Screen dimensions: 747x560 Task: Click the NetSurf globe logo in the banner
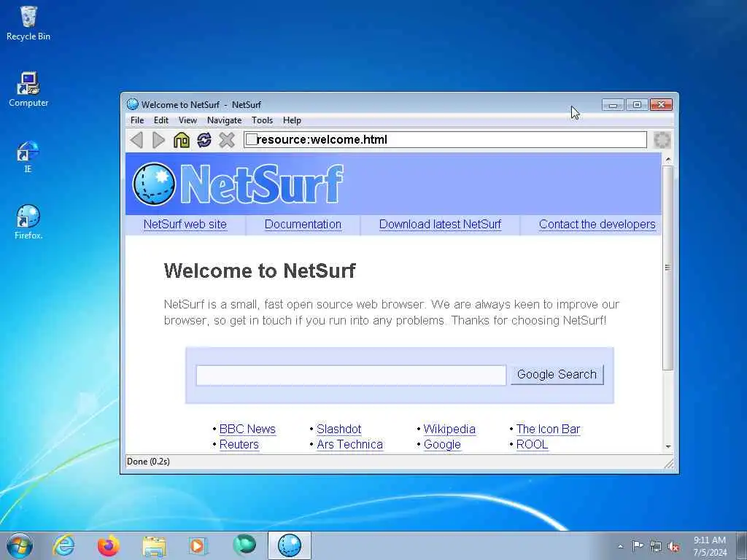(x=153, y=184)
